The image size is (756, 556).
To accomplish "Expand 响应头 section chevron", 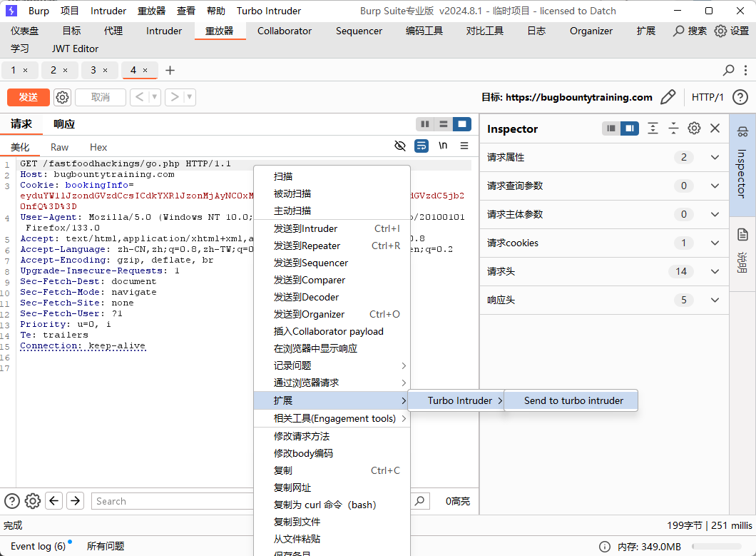I will 715,300.
